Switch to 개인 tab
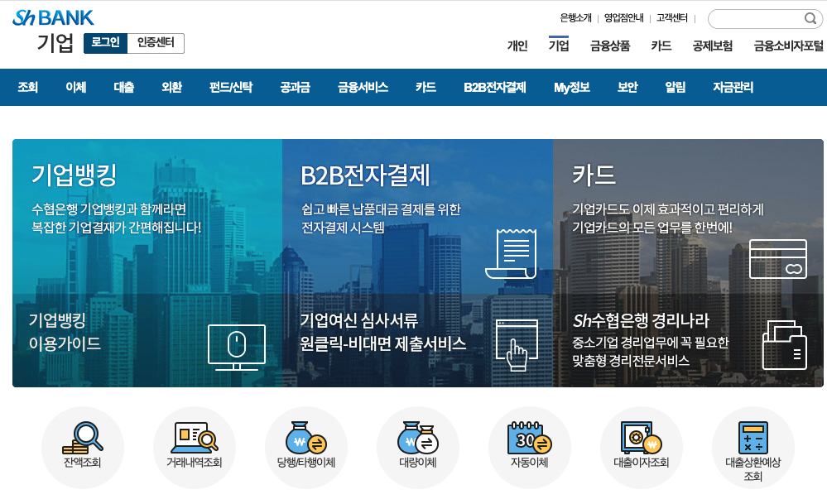Image resolution: width=827 pixels, height=504 pixels. coord(517,46)
